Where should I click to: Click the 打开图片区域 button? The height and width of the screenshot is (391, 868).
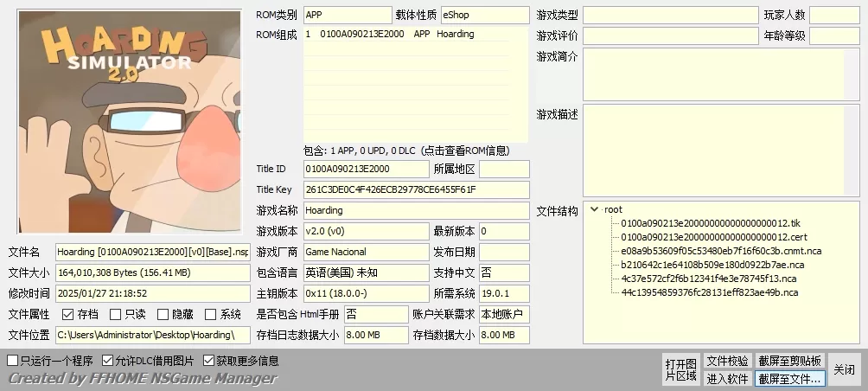click(680, 369)
